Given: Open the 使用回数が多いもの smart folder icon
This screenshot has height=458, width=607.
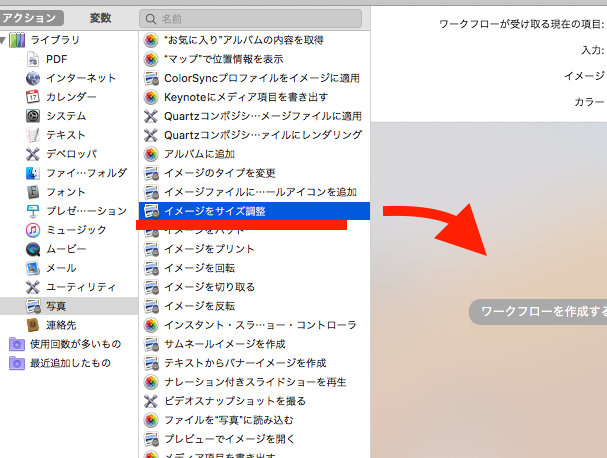Looking at the screenshot, I should [17, 344].
